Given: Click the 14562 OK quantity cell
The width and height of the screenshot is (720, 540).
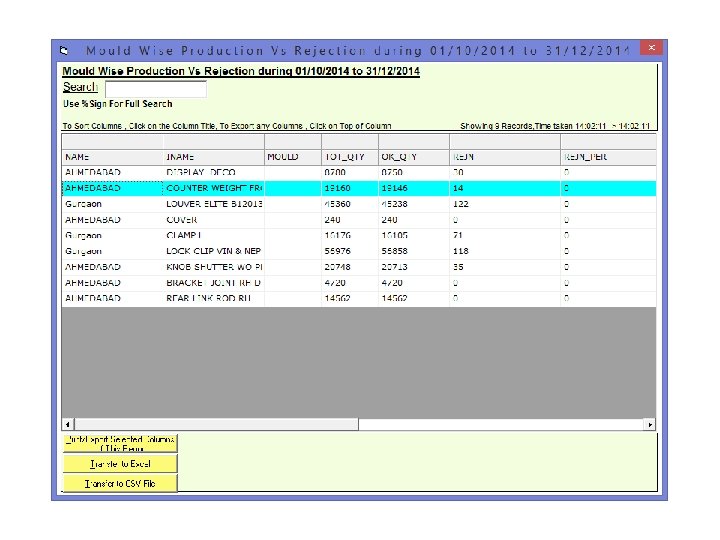Looking at the screenshot, I should pos(414,298).
